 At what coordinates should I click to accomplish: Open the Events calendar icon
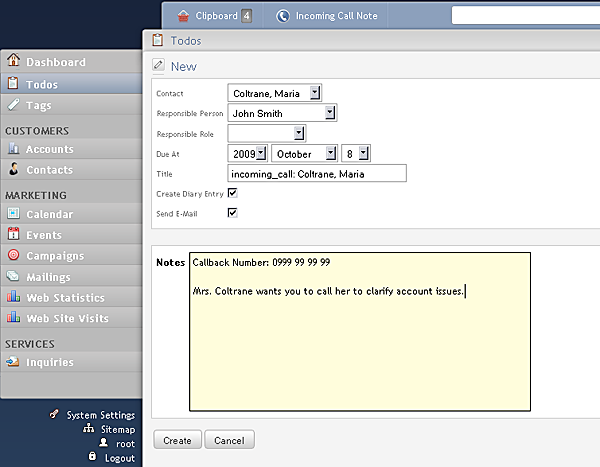point(13,234)
